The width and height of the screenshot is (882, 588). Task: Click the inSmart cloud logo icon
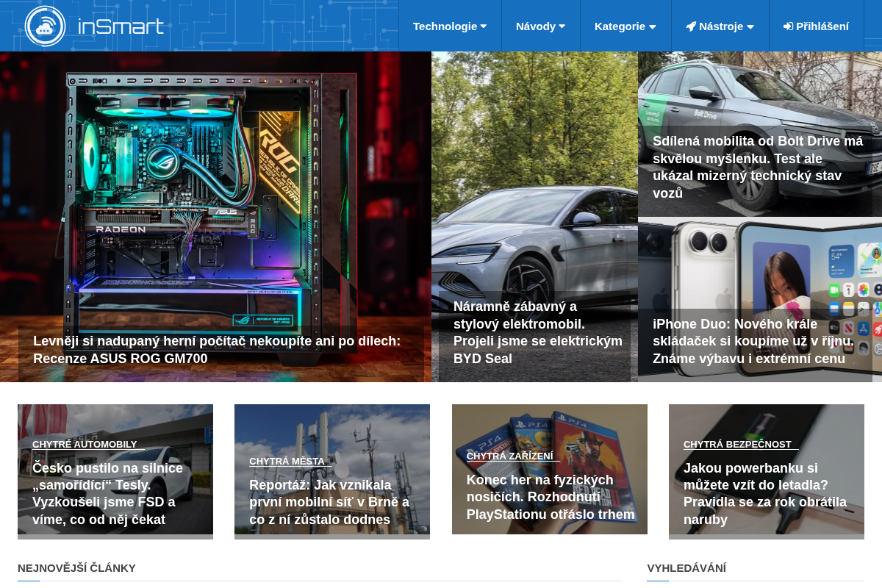(x=46, y=26)
